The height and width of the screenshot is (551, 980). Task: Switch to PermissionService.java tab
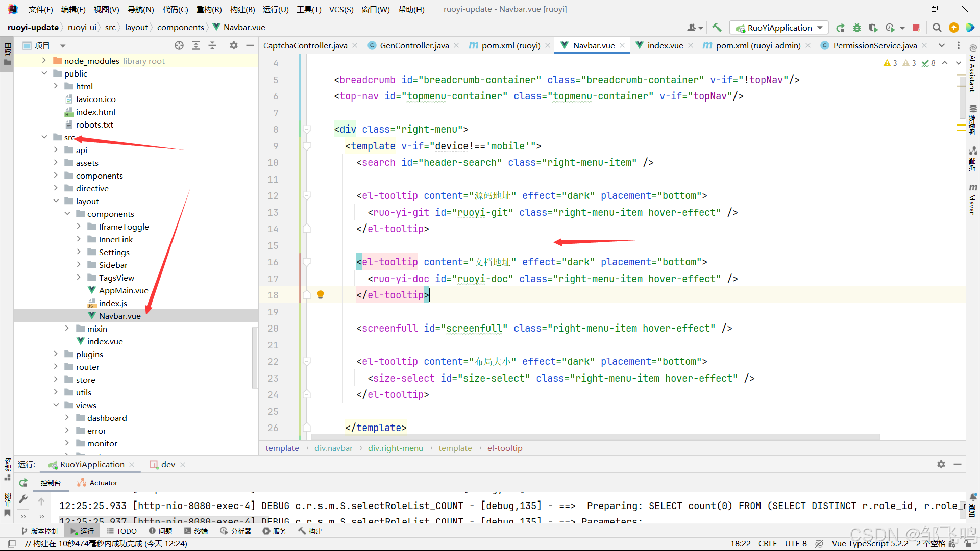pyautogui.click(x=875, y=45)
